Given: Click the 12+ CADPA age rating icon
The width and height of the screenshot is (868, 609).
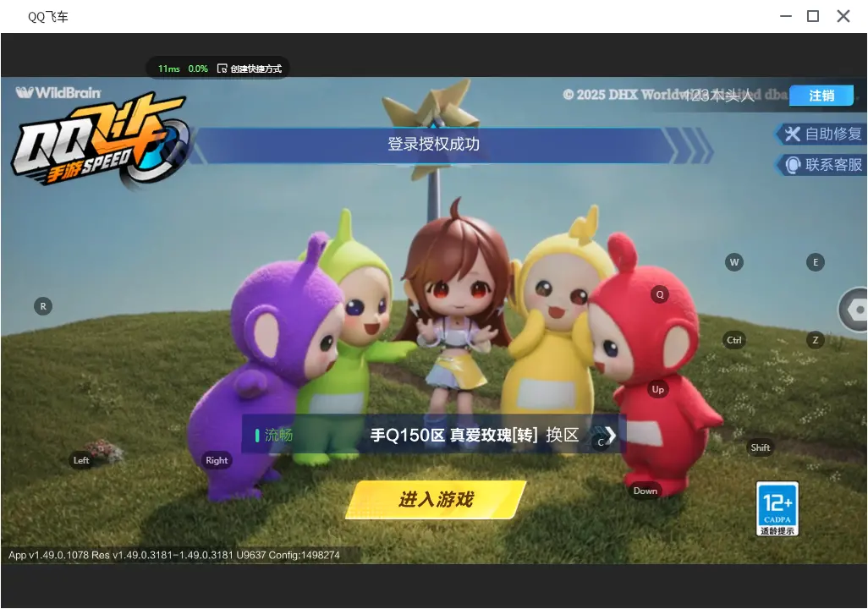Looking at the screenshot, I should 777,508.
